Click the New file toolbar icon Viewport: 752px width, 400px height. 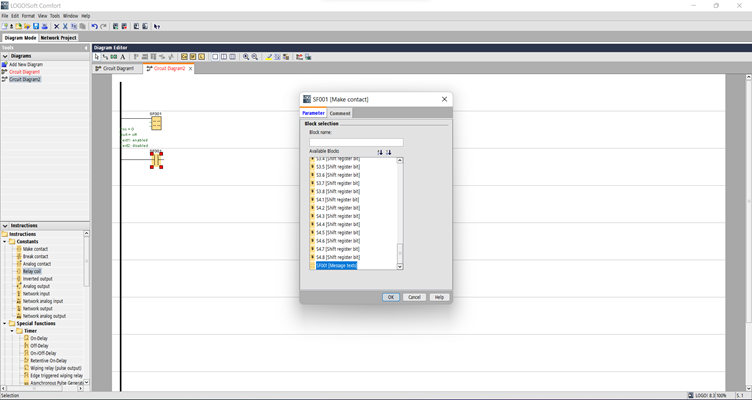(4, 26)
